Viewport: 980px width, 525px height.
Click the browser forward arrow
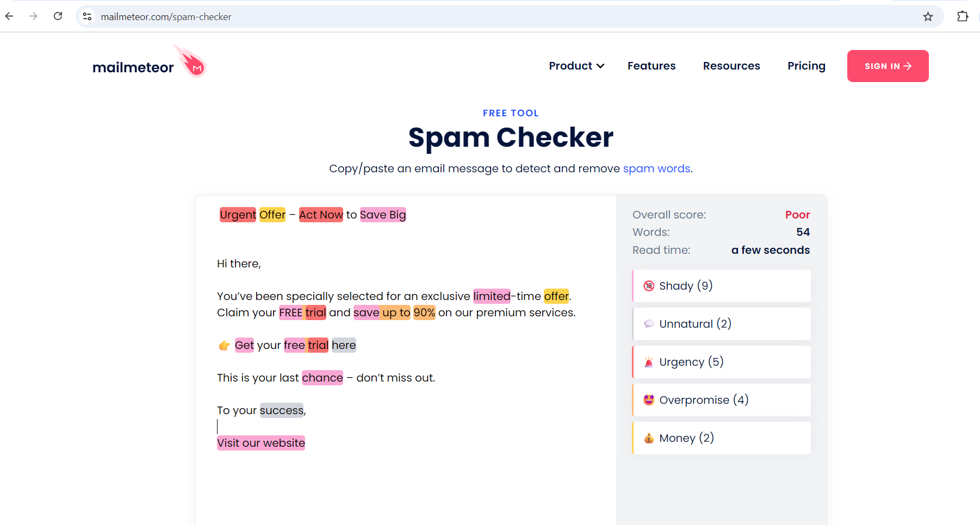click(34, 16)
